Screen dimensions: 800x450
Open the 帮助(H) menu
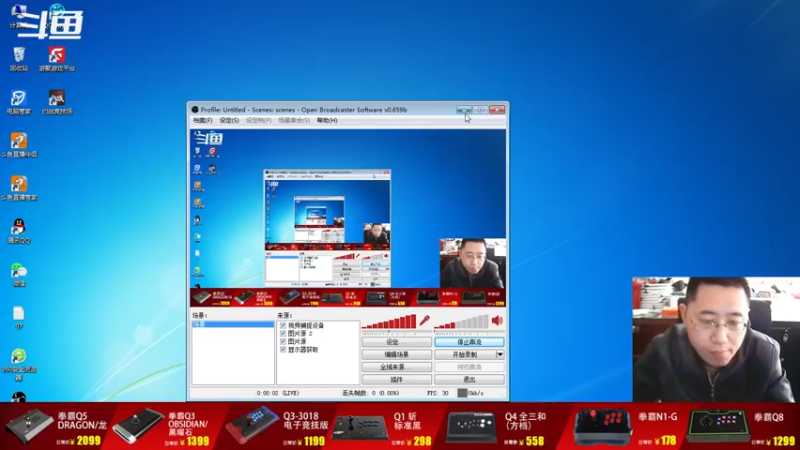(327, 120)
